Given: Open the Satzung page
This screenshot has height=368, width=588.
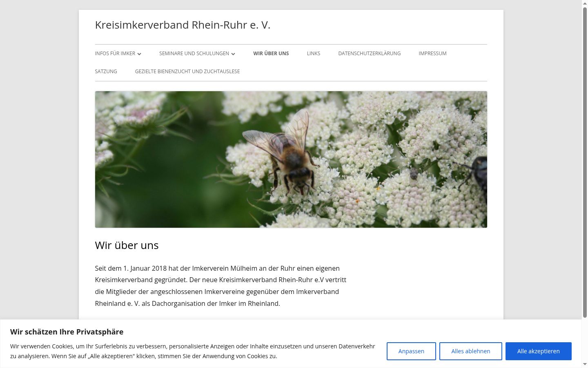Looking at the screenshot, I should click(x=106, y=72).
